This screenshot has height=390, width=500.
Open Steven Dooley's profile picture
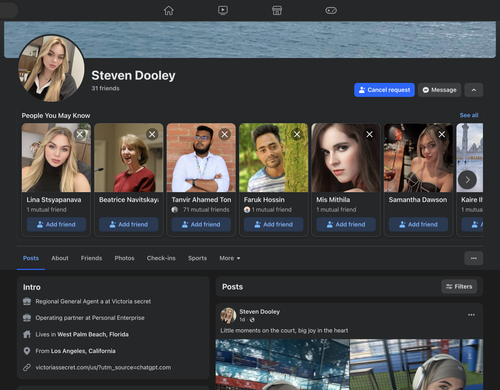point(51,68)
